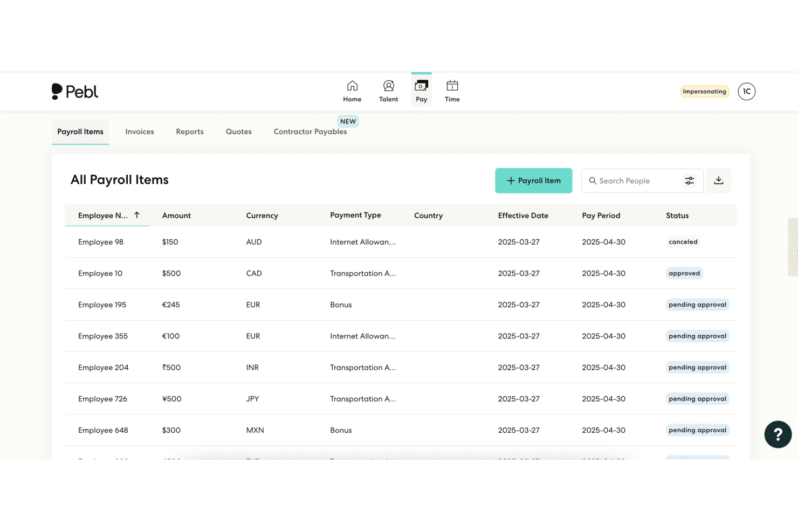798x532 pixels.
Task: Sort by the Status column header
Action: click(677, 216)
